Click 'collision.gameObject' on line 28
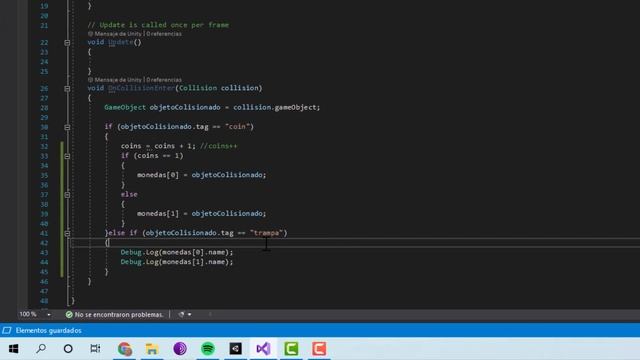Viewport: 640px width, 360px height. [x=274, y=107]
